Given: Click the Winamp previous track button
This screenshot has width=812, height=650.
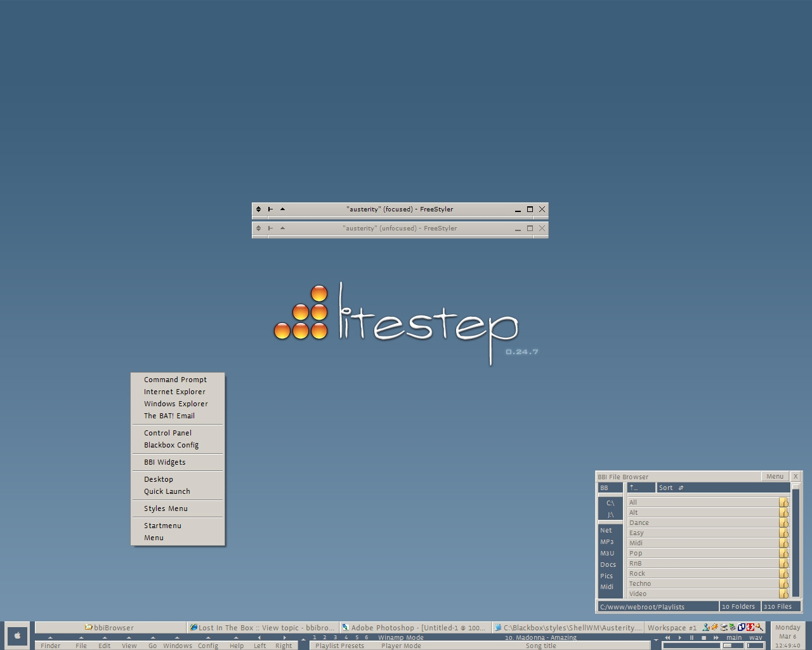Looking at the screenshot, I should click(667, 637).
